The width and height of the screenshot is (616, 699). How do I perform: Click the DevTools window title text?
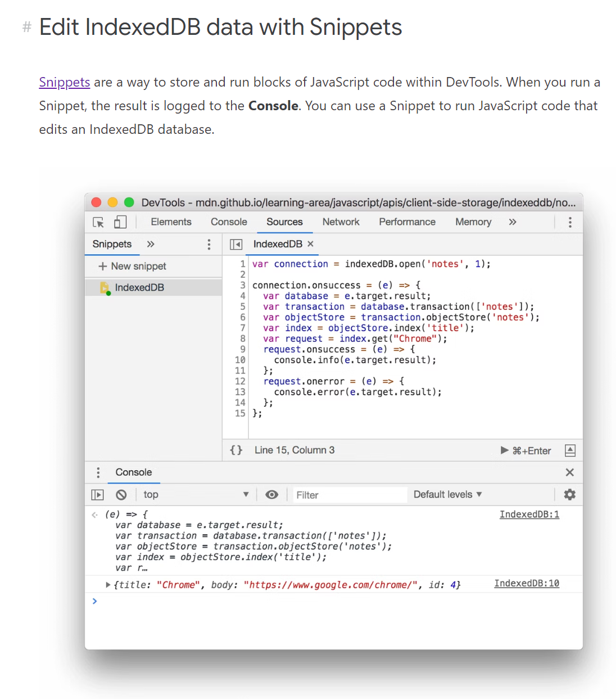coord(359,202)
